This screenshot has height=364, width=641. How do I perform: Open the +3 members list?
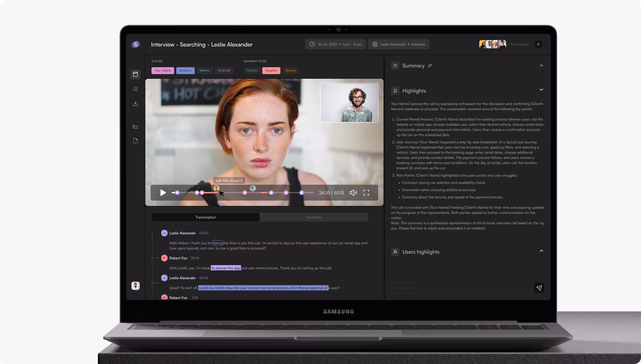(x=518, y=44)
